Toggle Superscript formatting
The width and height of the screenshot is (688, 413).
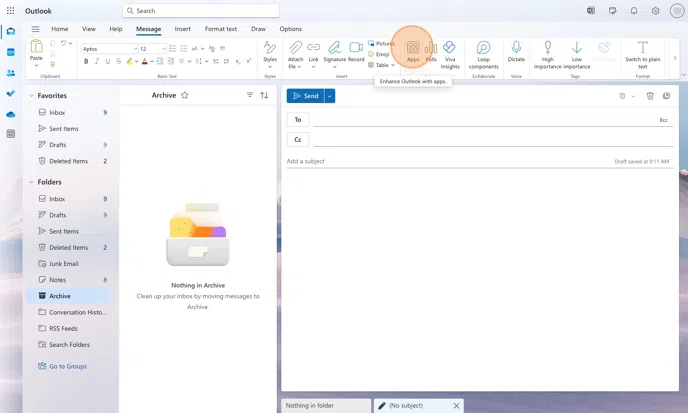click(248, 61)
